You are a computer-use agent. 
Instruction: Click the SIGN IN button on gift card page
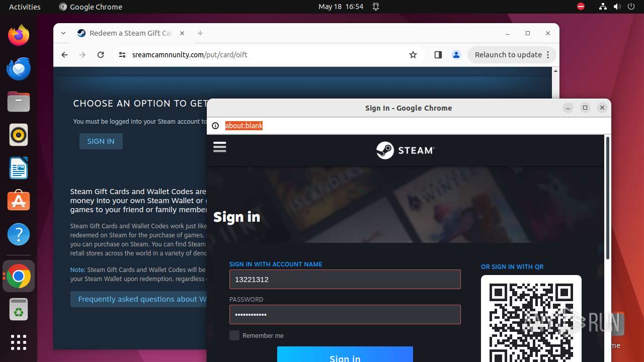coord(101,141)
